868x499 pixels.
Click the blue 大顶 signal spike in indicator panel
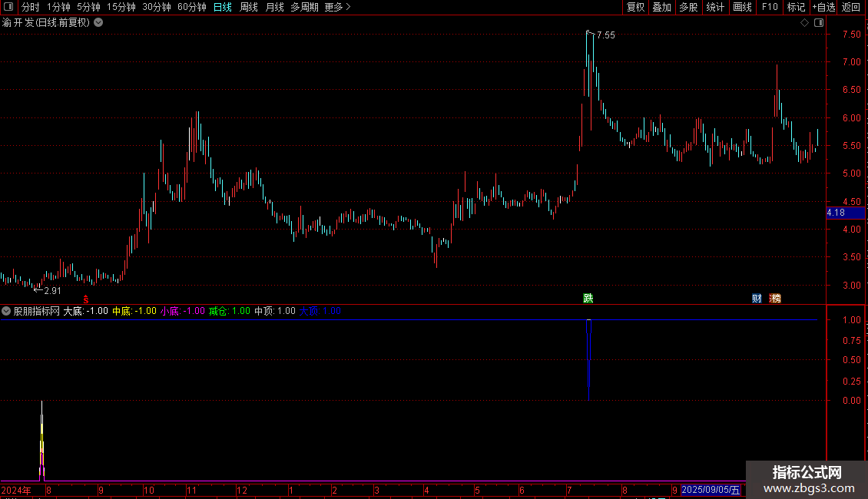point(588,359)
